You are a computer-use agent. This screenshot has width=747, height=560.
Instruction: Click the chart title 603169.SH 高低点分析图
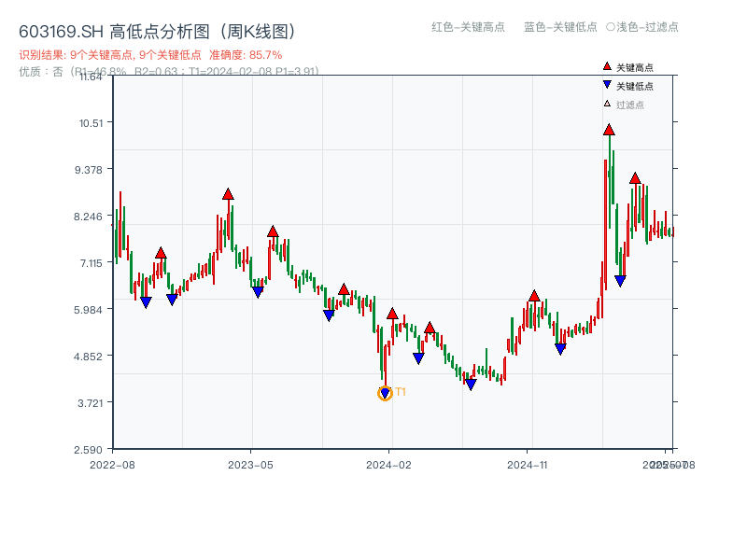157,30
